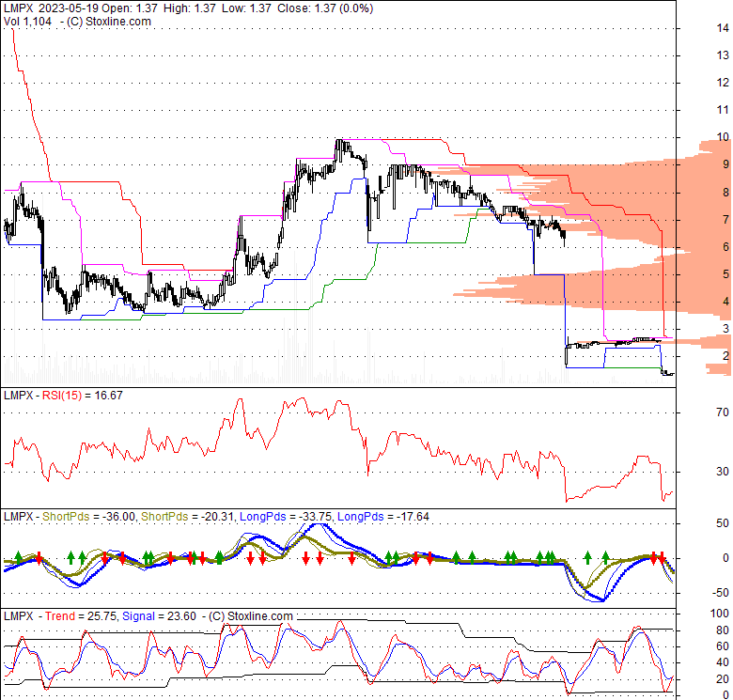This screenshot has height=700, width=733.
Task: Click price axis label 5
Action: [726, 273]
